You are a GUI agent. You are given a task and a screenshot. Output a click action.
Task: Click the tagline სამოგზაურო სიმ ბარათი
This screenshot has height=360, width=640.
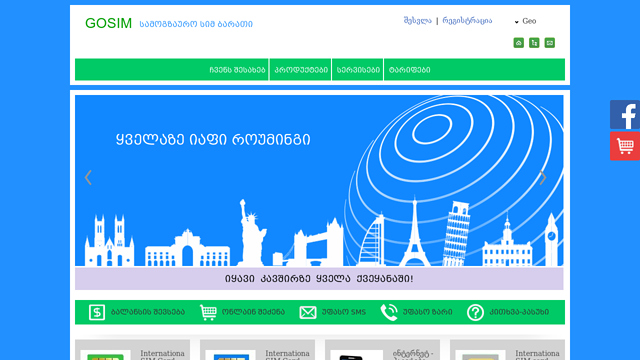click(196, 24)
